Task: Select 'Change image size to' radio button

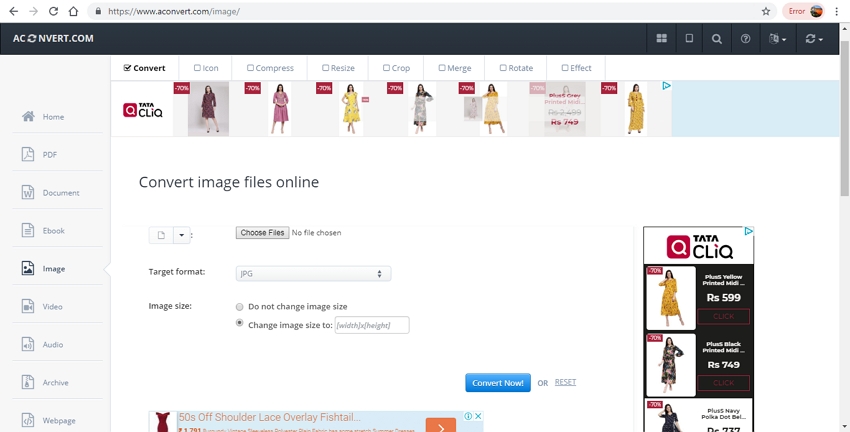Action: pos(240,324)
